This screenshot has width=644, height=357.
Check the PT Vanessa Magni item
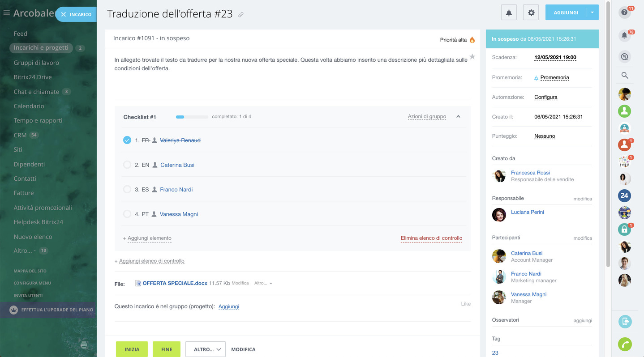click(127, 214)
